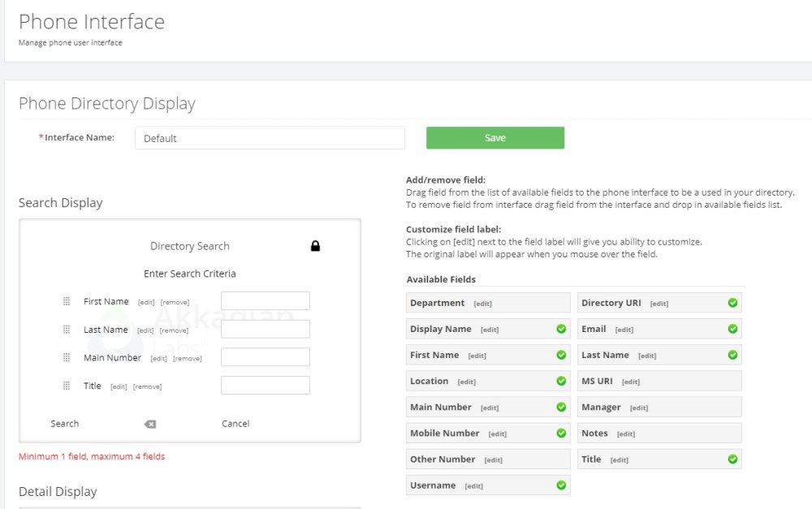Viewport: 812px width, 509px height.
Task: Click green check on Title available field
Action: pos(732,459)
